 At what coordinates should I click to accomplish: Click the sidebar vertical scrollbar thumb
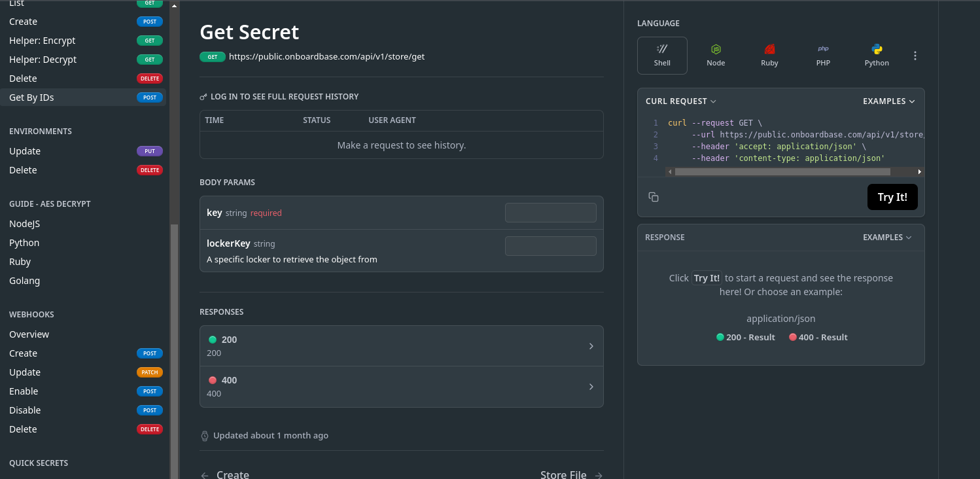pos(174,352)
